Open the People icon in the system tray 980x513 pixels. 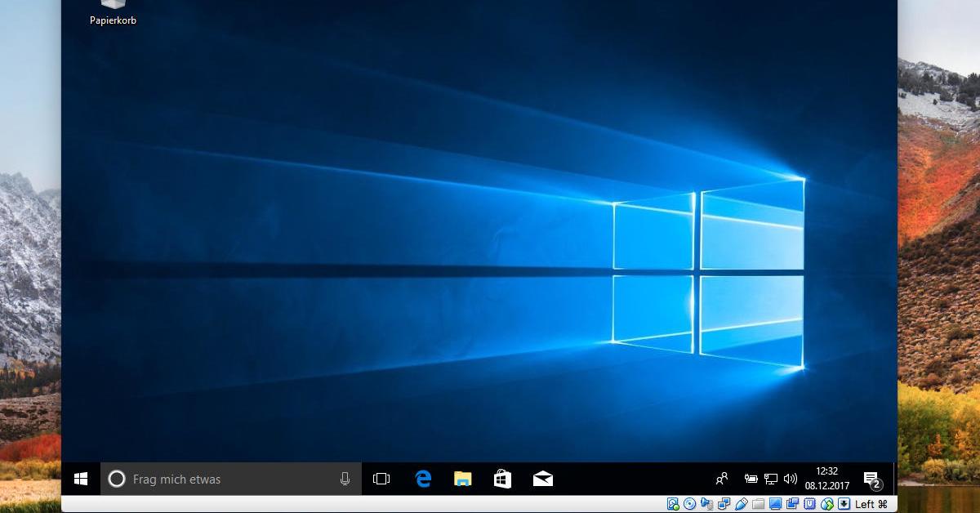point(722,480)
